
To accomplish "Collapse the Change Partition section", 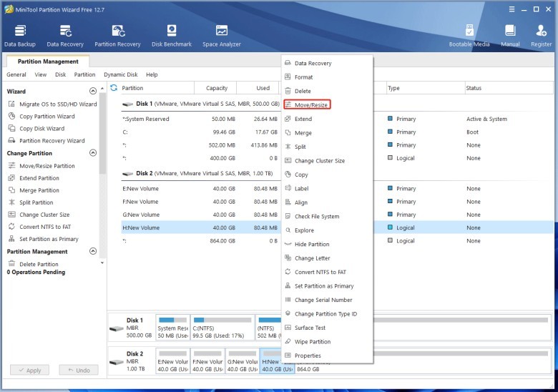I will click(92, 153).
